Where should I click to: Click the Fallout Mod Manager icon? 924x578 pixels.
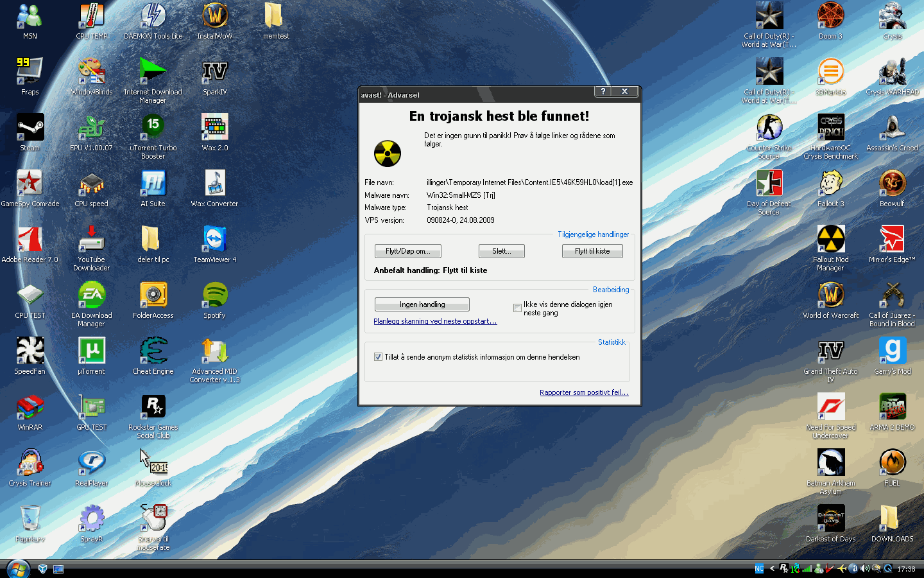coord(830,248)
